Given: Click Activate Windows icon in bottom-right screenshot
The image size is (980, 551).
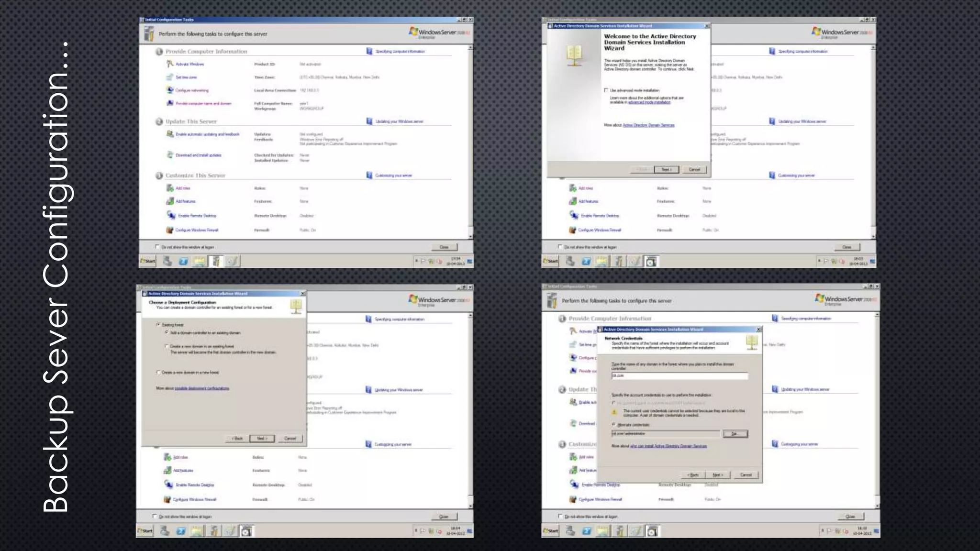Looking at the screenshot, I should (x=573, y=331).
